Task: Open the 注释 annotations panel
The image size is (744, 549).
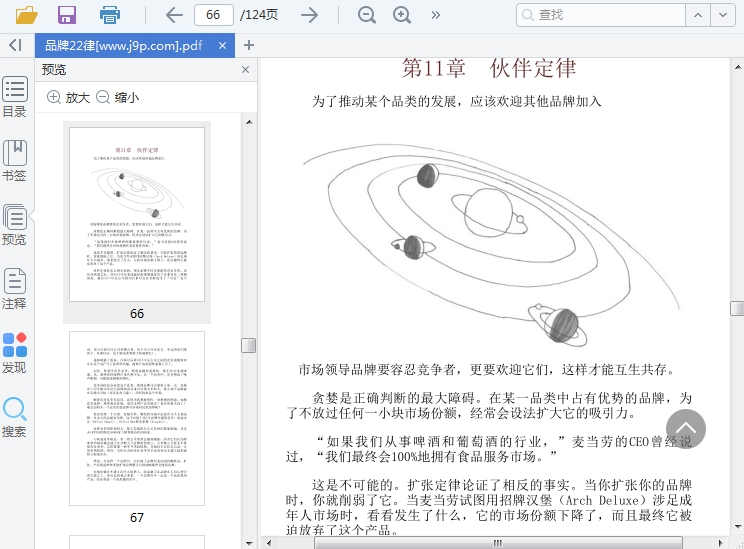Action: pyautogui.click(x=15, y=288)
